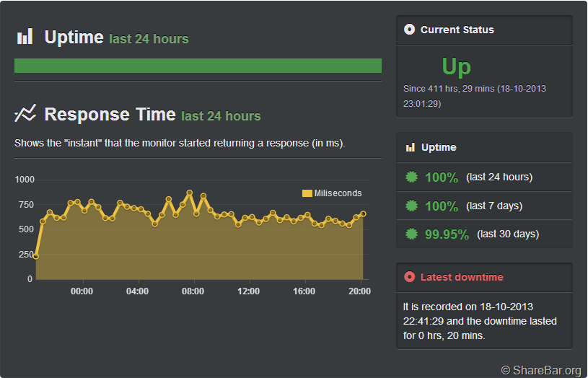This screenshot has width=588, height=378.
Task: Click the ShareBar.org watermark link
Action: [541, 370]
